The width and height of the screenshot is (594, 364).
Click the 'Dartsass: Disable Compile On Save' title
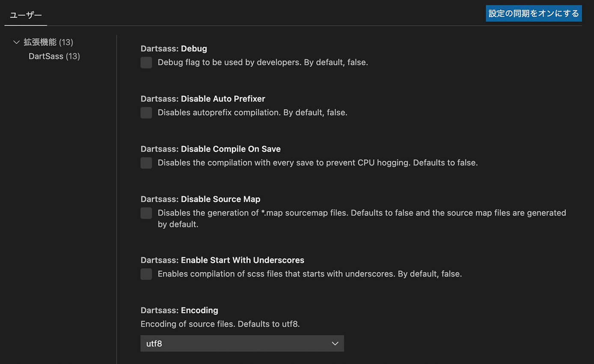coord(211,149)
